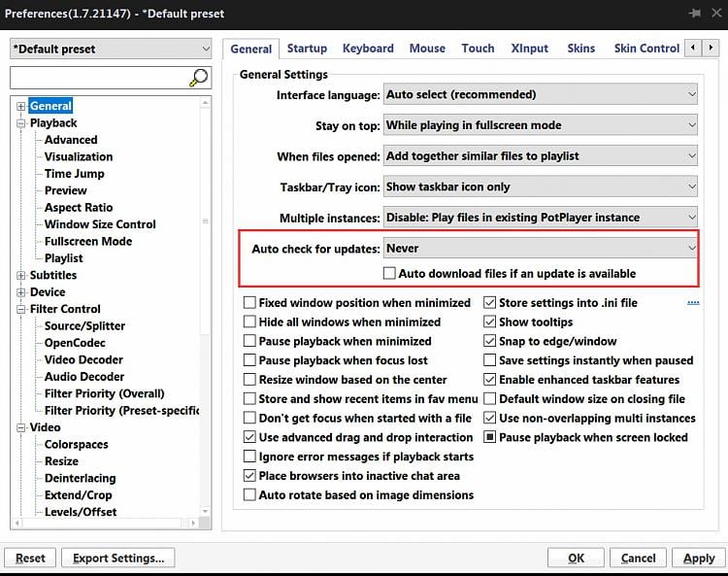Confirm with the OK button

click(577, 558)
